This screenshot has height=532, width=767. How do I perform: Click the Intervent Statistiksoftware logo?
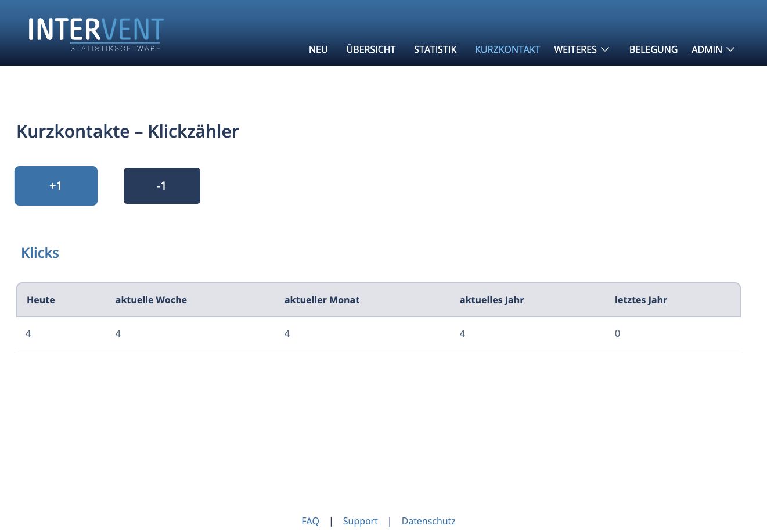[96, 35]
